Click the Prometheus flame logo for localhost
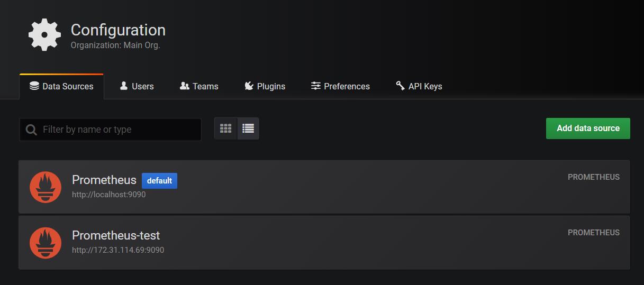Screen dimensions: 644x285 pyautogui.click(x=46, y=187)
